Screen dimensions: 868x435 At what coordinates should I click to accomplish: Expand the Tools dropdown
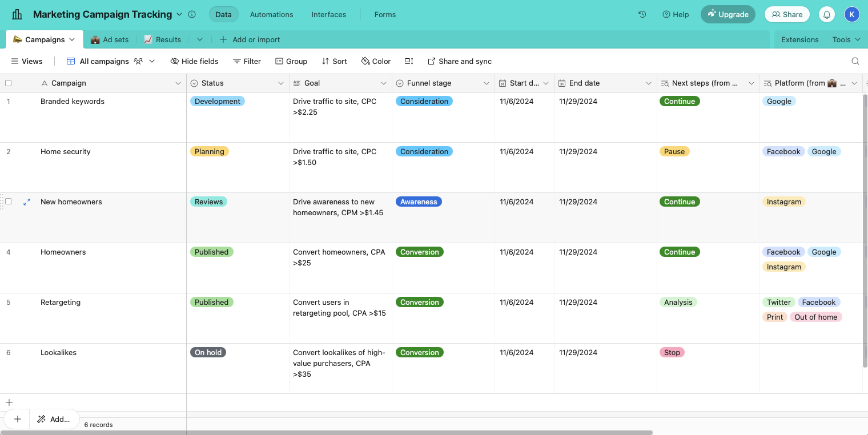pyautogui.click(x=846, y=39)
